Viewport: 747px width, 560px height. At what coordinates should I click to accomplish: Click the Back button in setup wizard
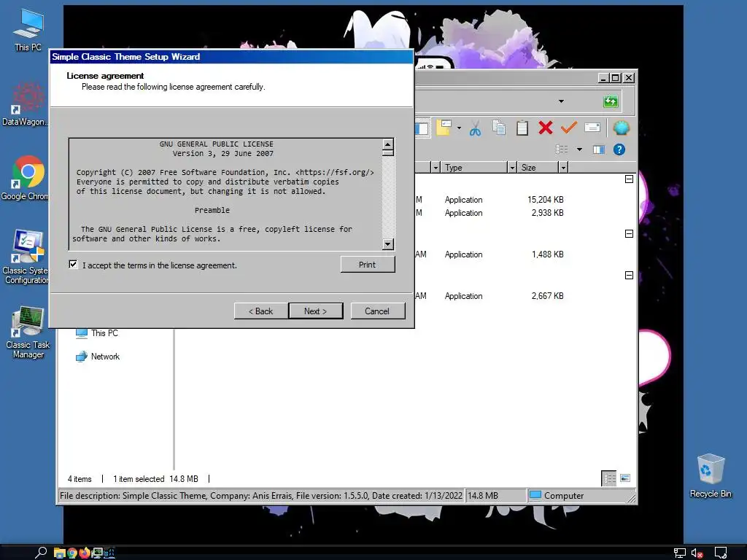point(260,311)
